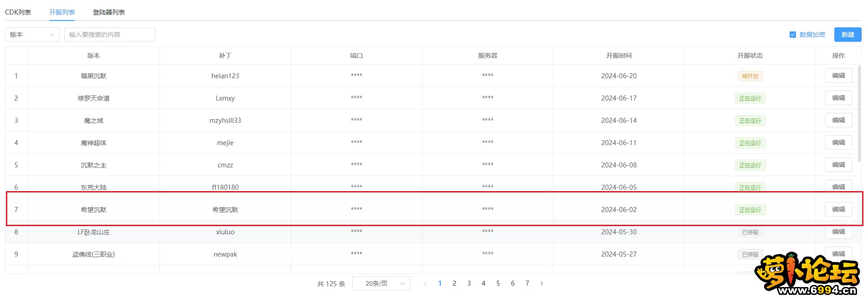Click the table vertical scrollbar
Screen dimensions: 868x298
[859, 114]
